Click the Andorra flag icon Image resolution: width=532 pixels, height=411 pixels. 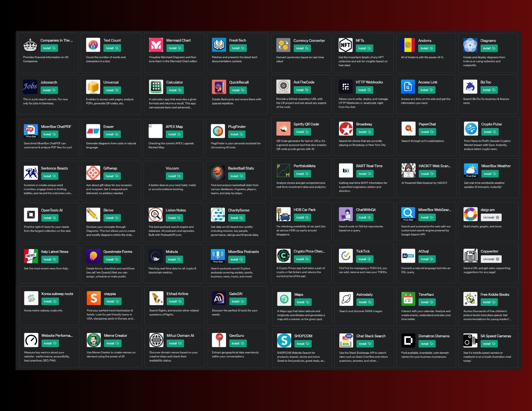tap(408, 45)
